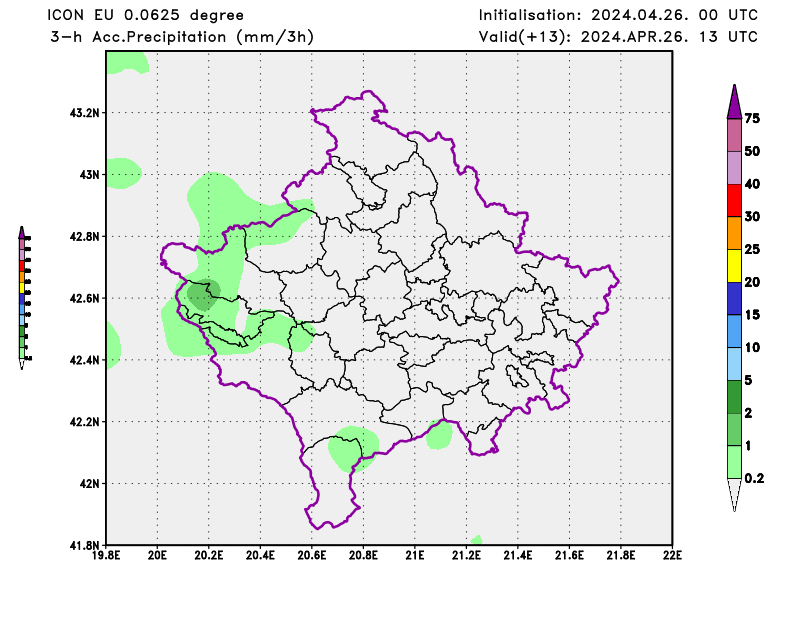This screenshot has height=618, width=800.
Task: Click the 43.2N latitude label
Action: [x=84, y=112]
